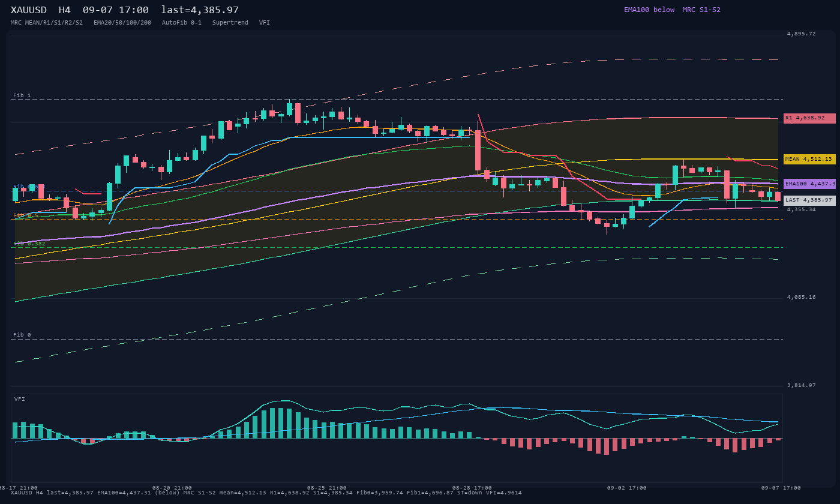840x504 pixels.
Task: Click the XAUUSD H4 chart title
Action: tap(125, 10)
